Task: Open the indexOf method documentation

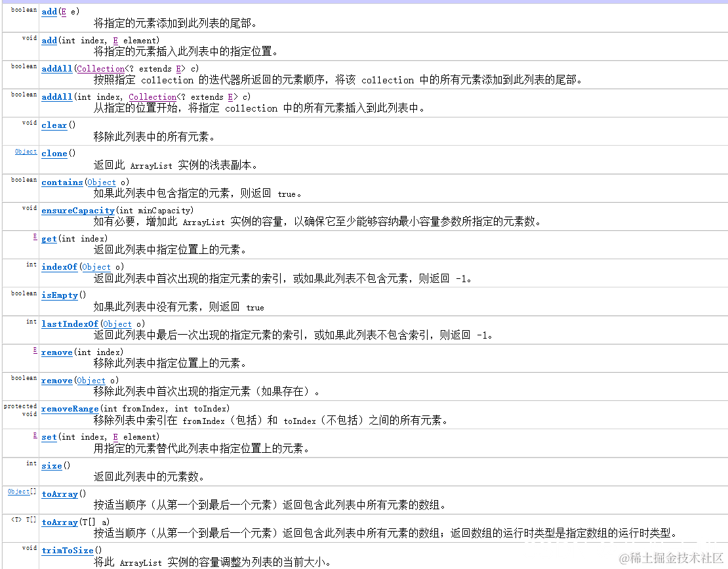Action: point(59,266)
